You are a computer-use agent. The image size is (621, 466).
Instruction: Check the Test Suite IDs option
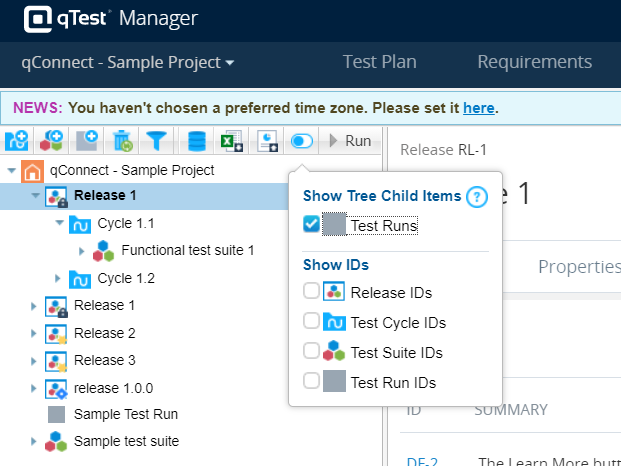coord(311,351)
